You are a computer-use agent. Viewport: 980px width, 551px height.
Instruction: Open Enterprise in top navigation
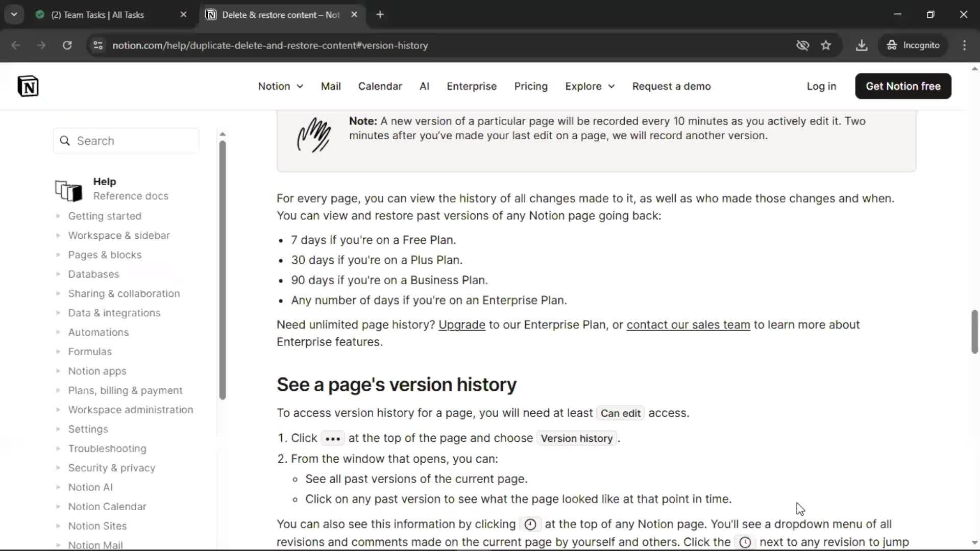[472, 86]
